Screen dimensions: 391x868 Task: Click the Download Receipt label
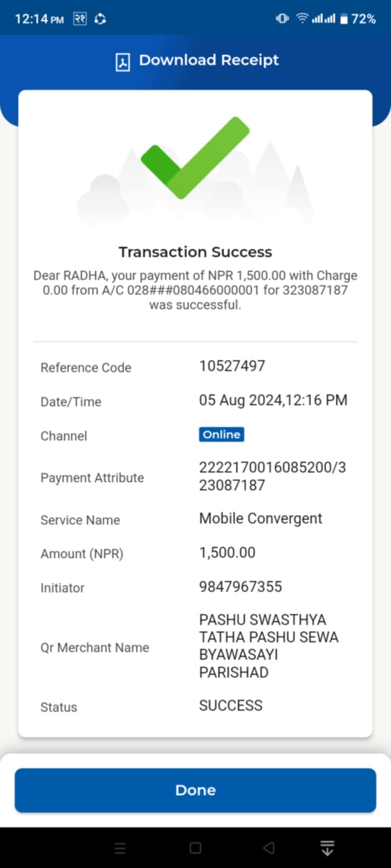[x=209, y=60]
